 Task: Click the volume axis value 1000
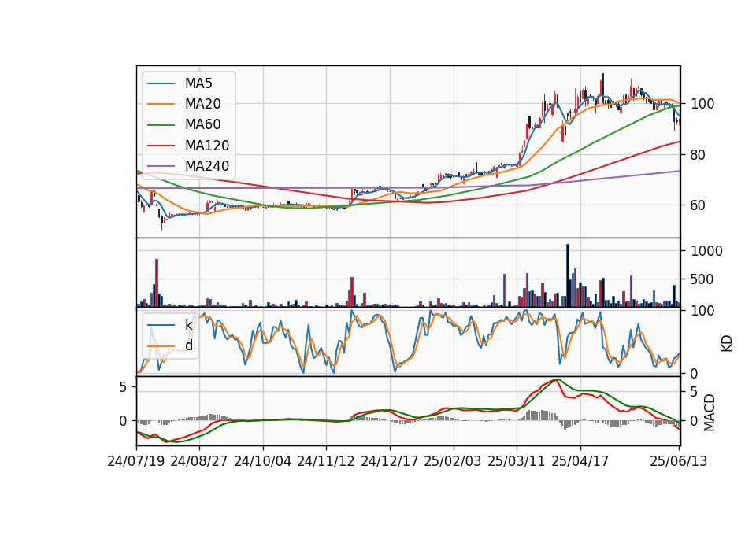[x=707, y=251]
